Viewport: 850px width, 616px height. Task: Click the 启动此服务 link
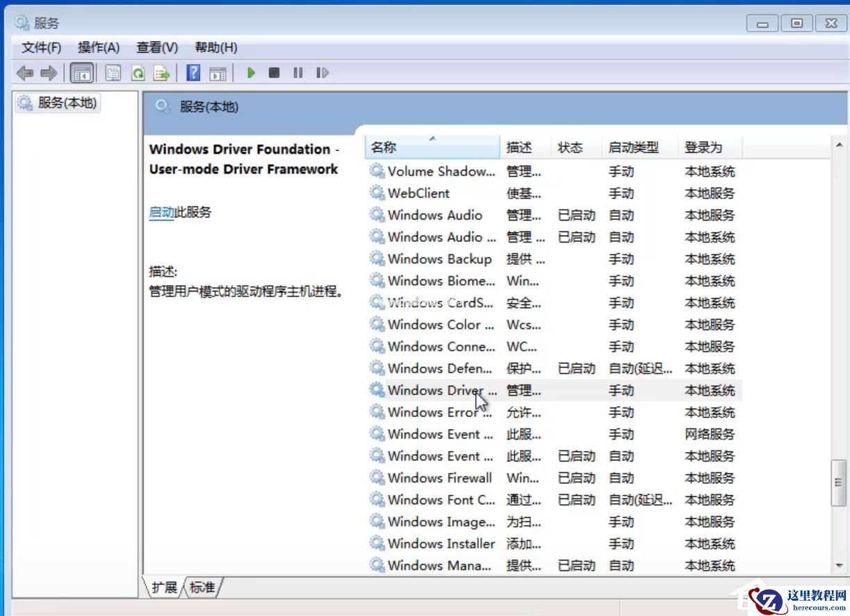coord(161,212)
